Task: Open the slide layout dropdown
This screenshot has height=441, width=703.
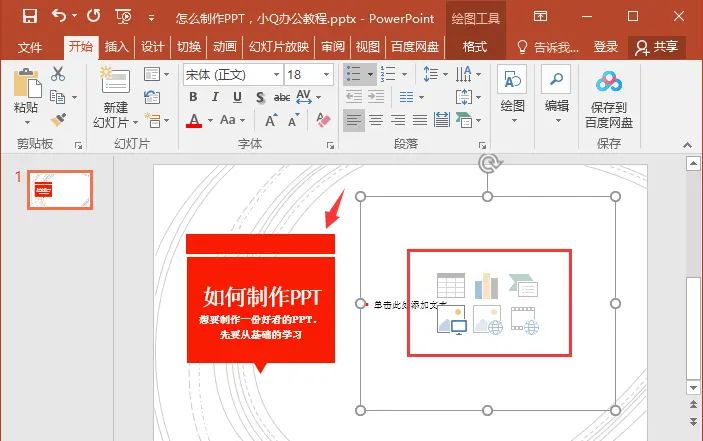Action: click(x=156, y=74)
